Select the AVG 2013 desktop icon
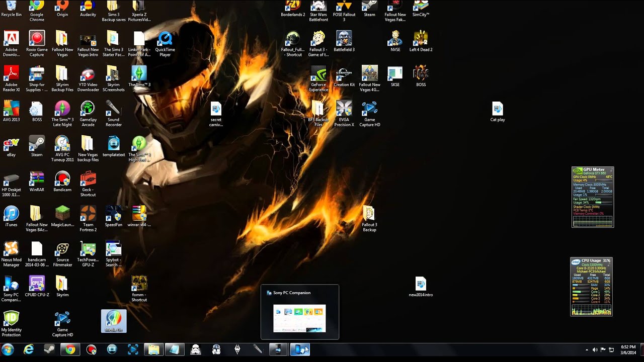The image size is (644, 362). (x=11, y=111)
